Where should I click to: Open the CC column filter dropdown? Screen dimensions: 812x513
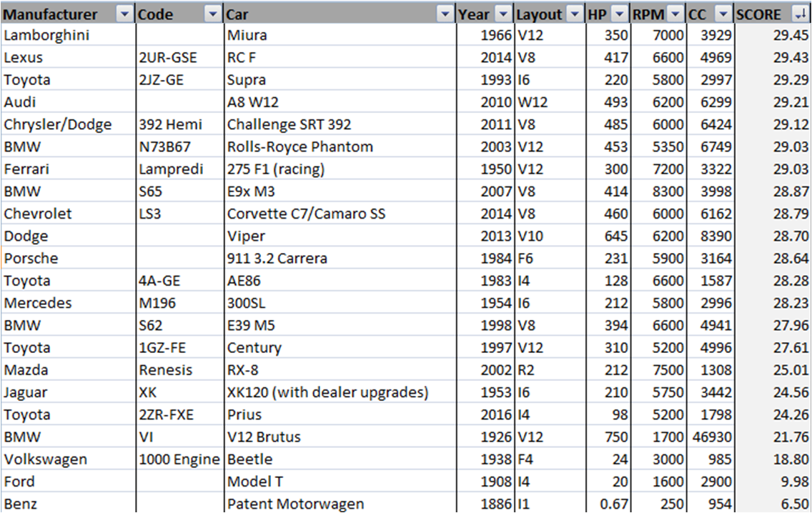[x=723, y=14]
